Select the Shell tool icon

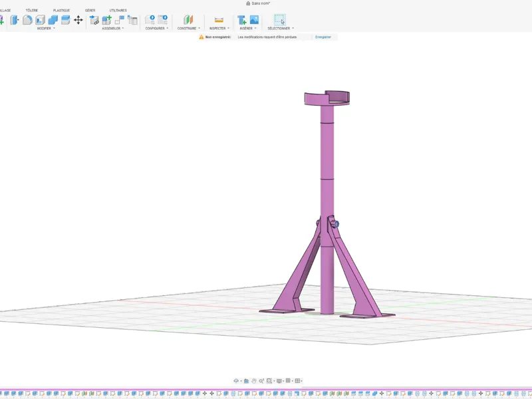40,20
